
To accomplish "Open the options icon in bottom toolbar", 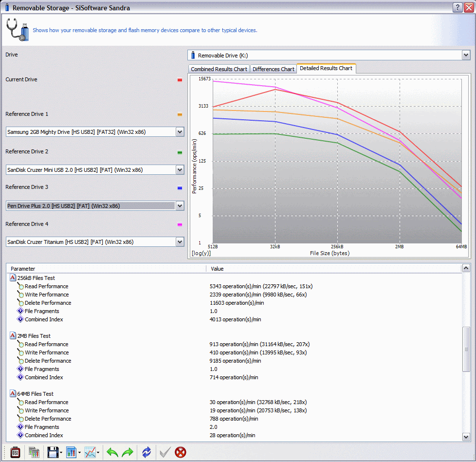I will pyautogui.click(x=15, y=452).
